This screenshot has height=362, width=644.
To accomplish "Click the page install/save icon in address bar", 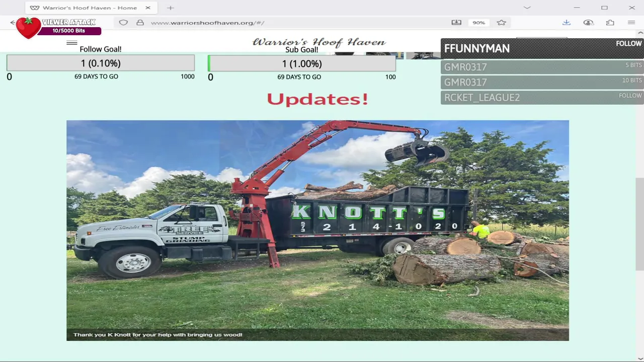I will 456,23.
